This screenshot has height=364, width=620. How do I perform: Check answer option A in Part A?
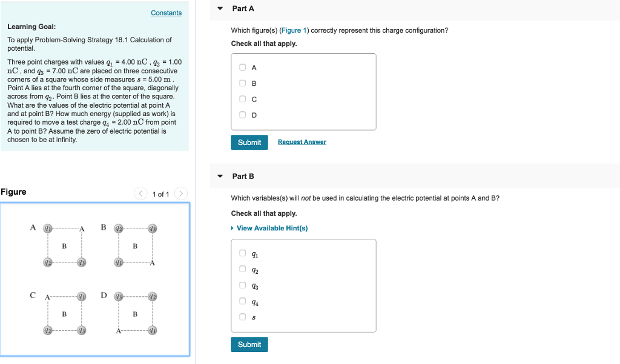tap(242, 67)
